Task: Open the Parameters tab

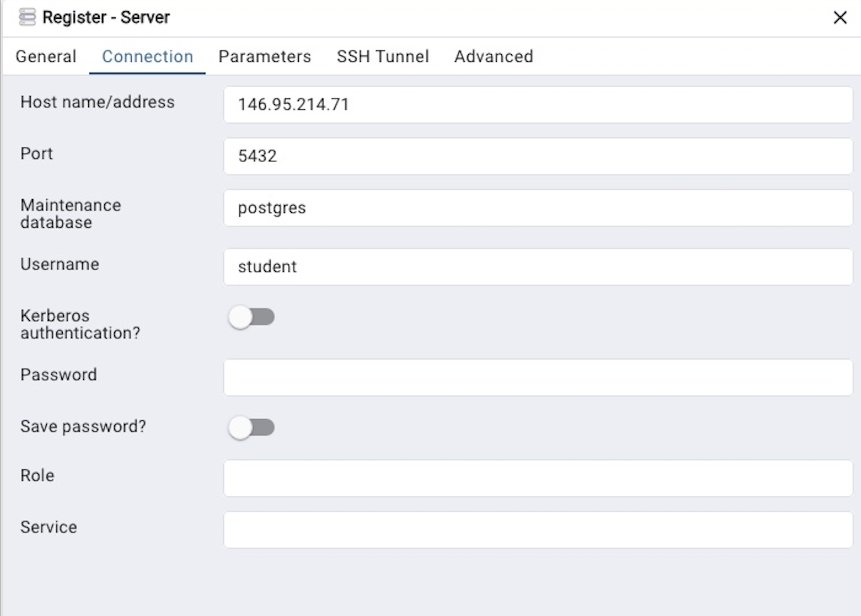Action: pos(265,56)
